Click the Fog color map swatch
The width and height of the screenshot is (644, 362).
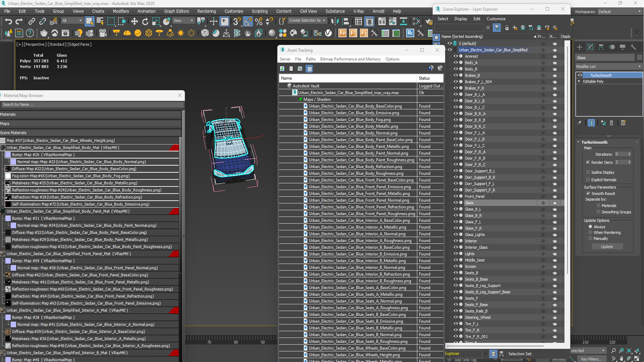point(8,176)
